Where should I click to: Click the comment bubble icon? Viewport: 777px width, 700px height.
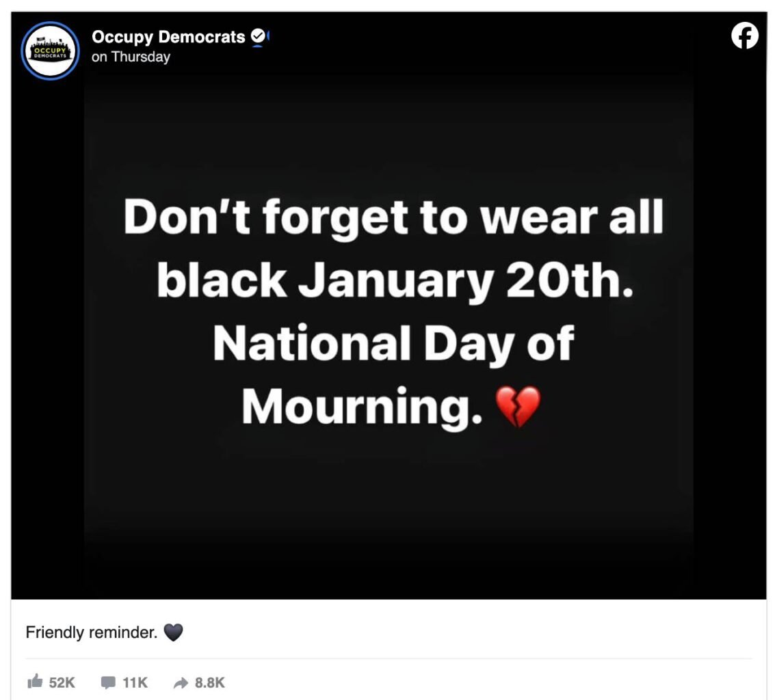coord(108,682)
